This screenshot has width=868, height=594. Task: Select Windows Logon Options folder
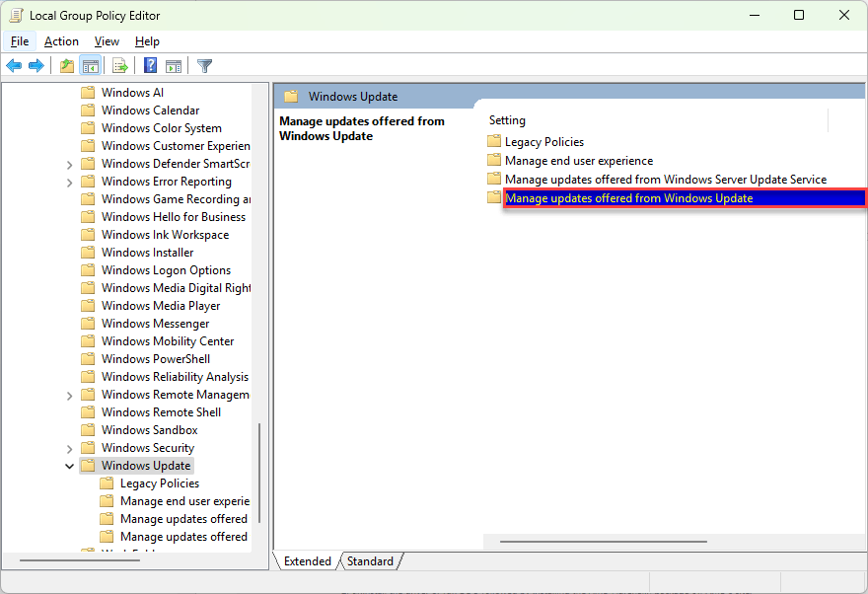(166, 270)
